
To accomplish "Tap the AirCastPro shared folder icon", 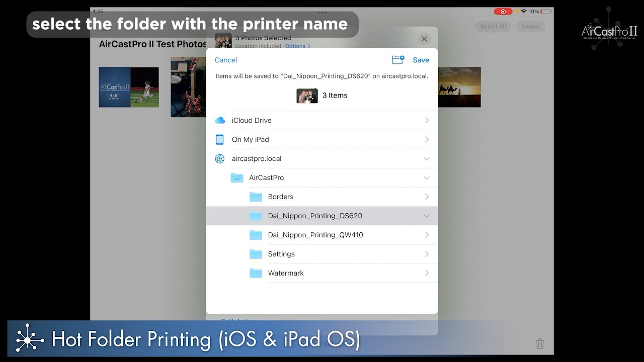I will point(237,177).
